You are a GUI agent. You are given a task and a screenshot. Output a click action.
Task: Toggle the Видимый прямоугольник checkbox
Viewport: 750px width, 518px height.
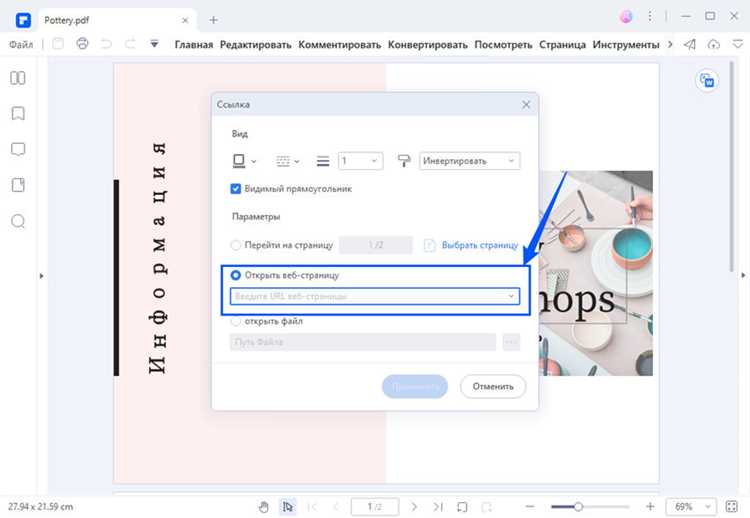point(235,188)
